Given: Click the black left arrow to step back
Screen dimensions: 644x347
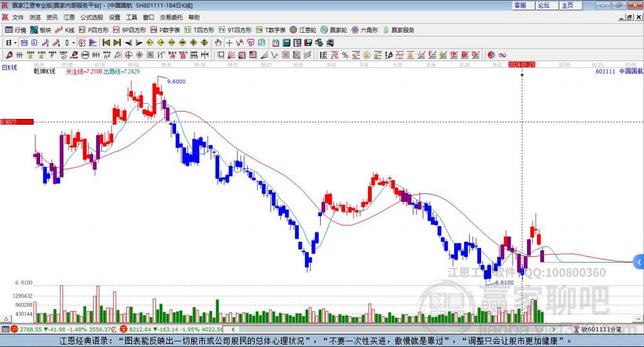Looking at the screenshot, I should tap(128, 43).
